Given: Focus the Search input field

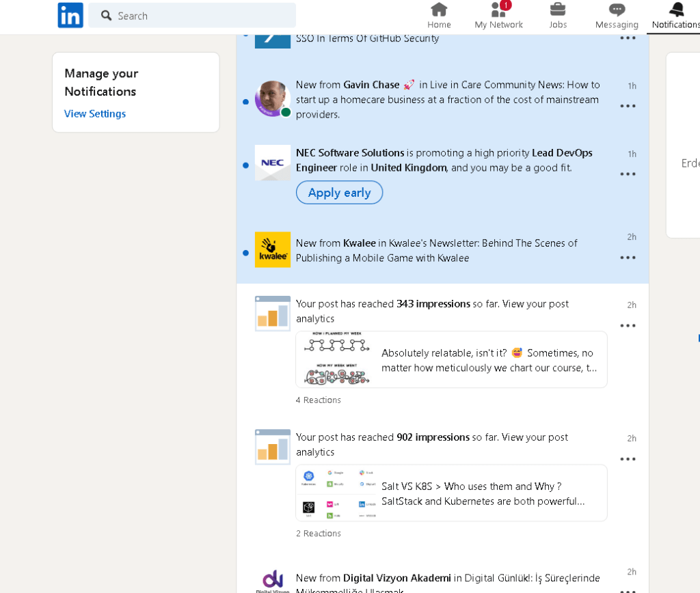Looking at the screenshot, I should [192, 16].
